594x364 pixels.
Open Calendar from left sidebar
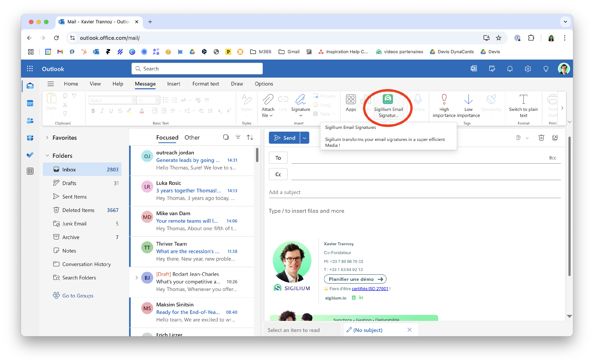tap(30, 103)
